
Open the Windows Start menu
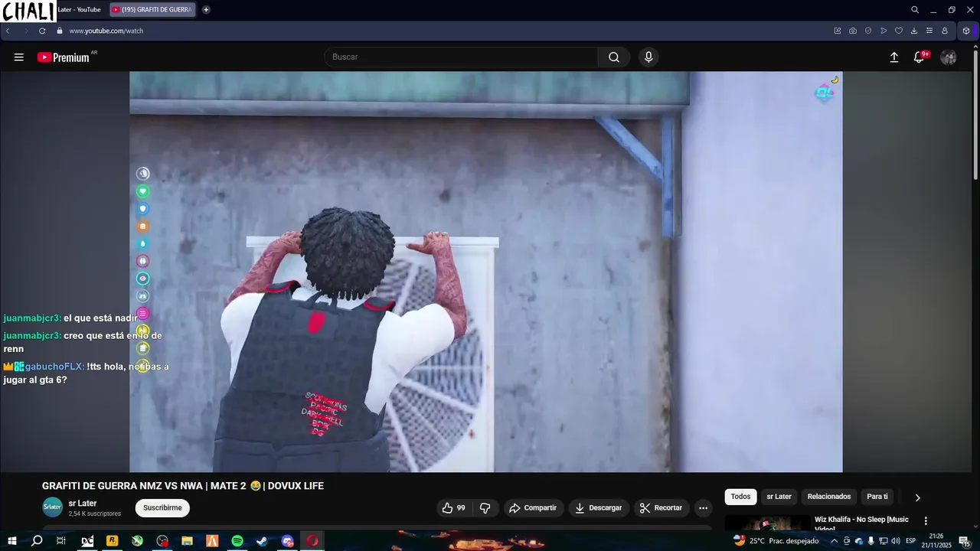[11, 541]
